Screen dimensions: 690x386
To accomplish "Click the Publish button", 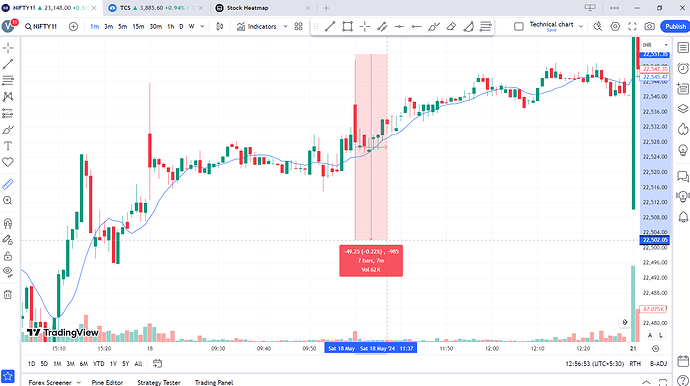I will pos(675,26).
